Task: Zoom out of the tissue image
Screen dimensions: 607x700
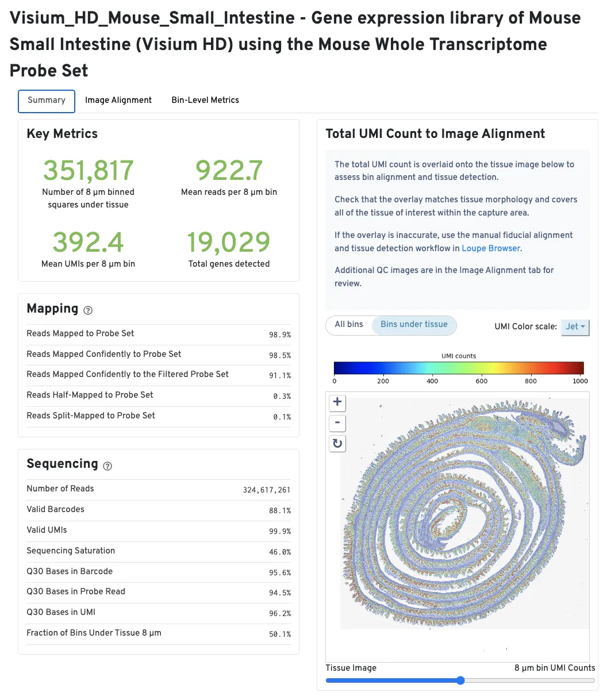Action: tap(337, 424)
